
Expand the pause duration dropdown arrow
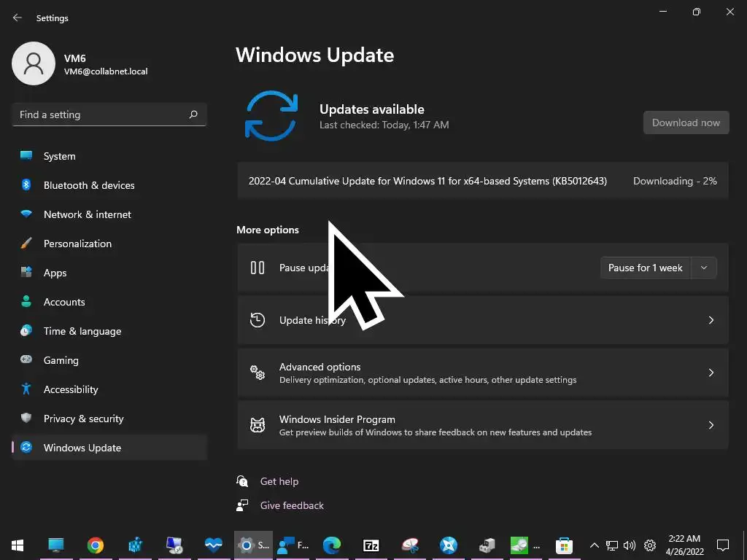(x=704, y=268)
